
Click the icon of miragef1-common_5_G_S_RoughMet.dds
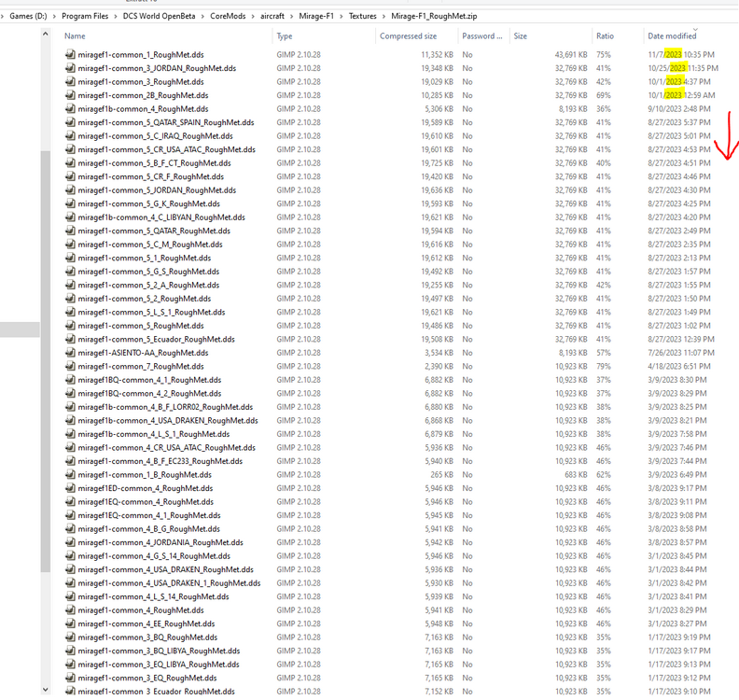coord(70,272)
